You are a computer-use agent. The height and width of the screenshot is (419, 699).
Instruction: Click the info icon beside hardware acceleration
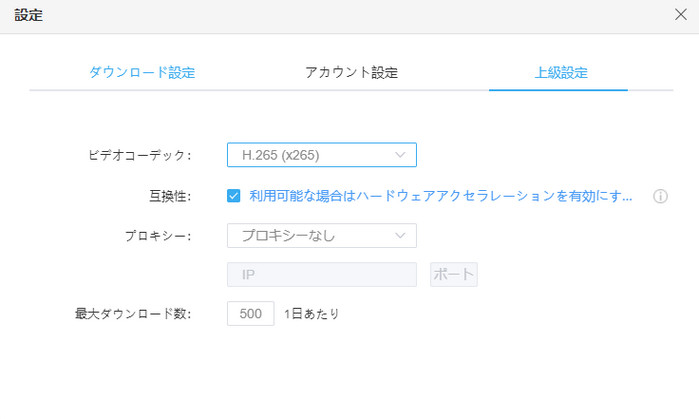pos(660,196)
